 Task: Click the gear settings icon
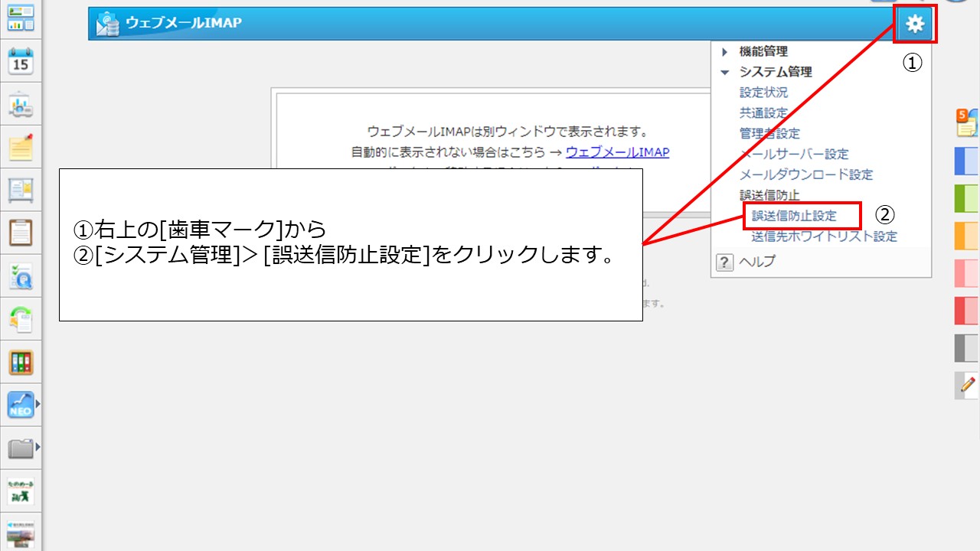click(x=915, y=24)
